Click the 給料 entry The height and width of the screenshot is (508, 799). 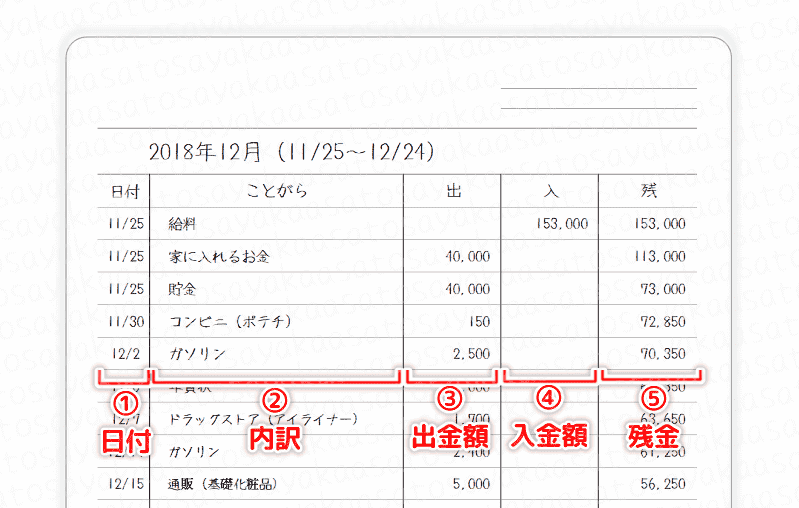click(x=182, y=224)
